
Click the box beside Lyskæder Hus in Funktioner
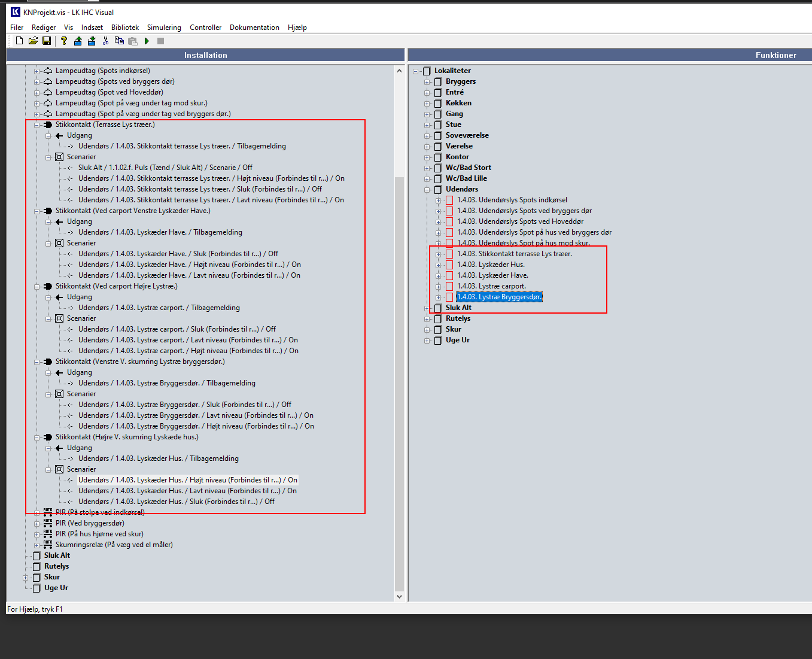click(x=449, y=265)
